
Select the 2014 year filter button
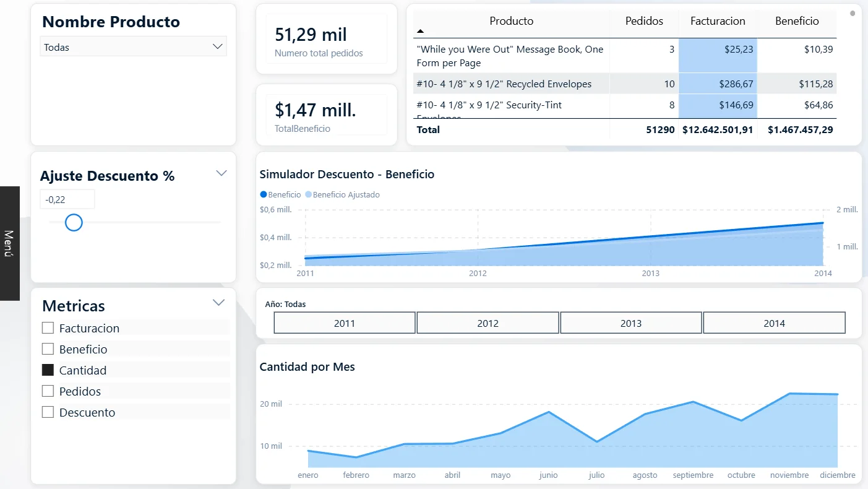click(774, 322)
